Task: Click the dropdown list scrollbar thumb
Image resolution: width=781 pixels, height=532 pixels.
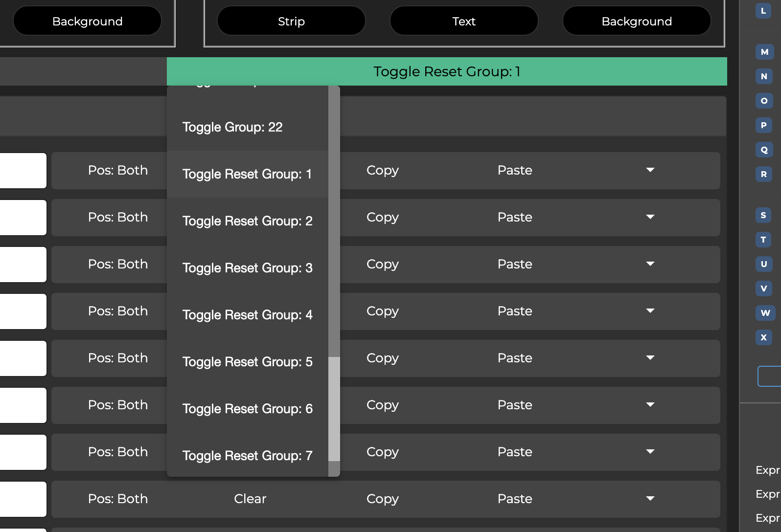Action: click(334, 408)
